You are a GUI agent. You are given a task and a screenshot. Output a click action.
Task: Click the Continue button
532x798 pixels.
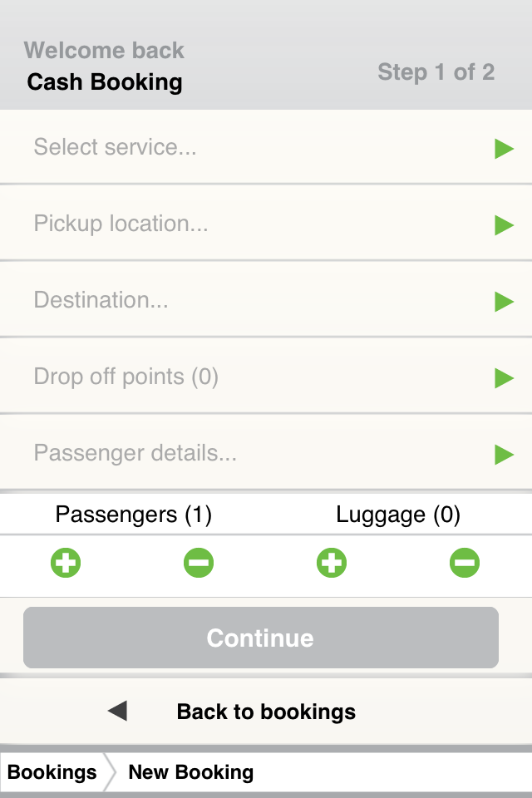pyautogui.click(x=261, y=638)
